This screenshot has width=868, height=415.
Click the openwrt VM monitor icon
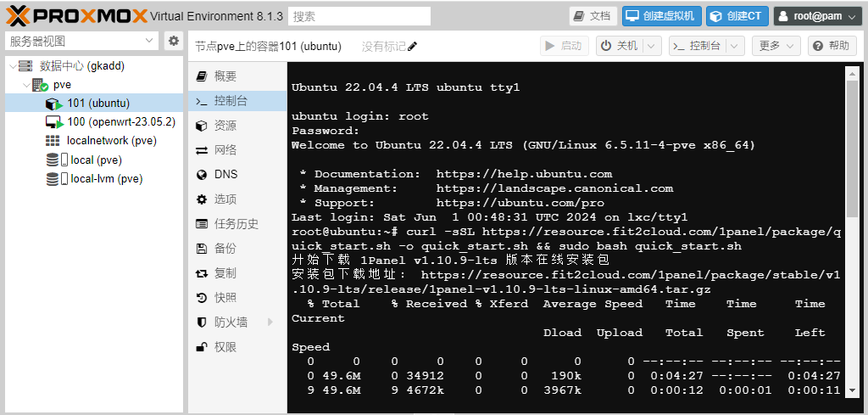(53, 122)
